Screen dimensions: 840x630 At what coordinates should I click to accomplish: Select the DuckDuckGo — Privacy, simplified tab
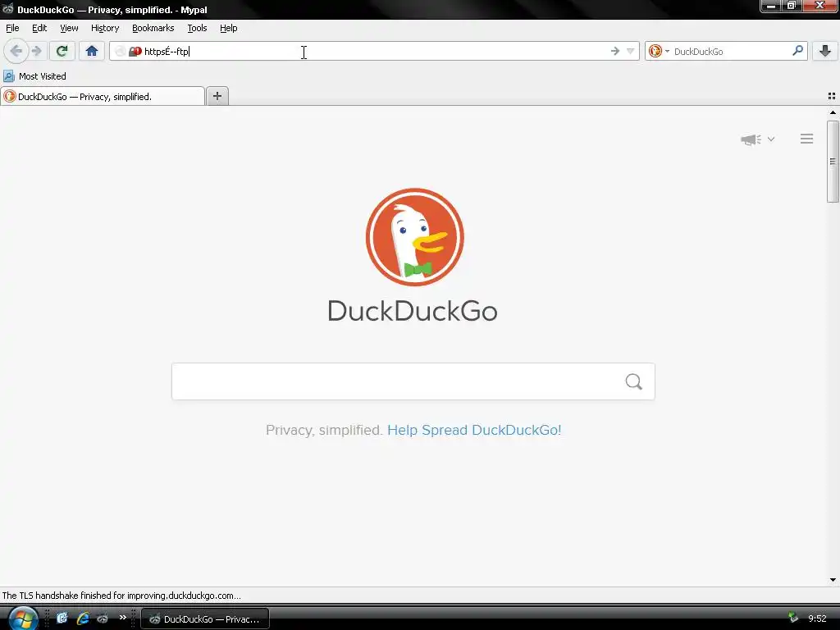coord(103,97)
